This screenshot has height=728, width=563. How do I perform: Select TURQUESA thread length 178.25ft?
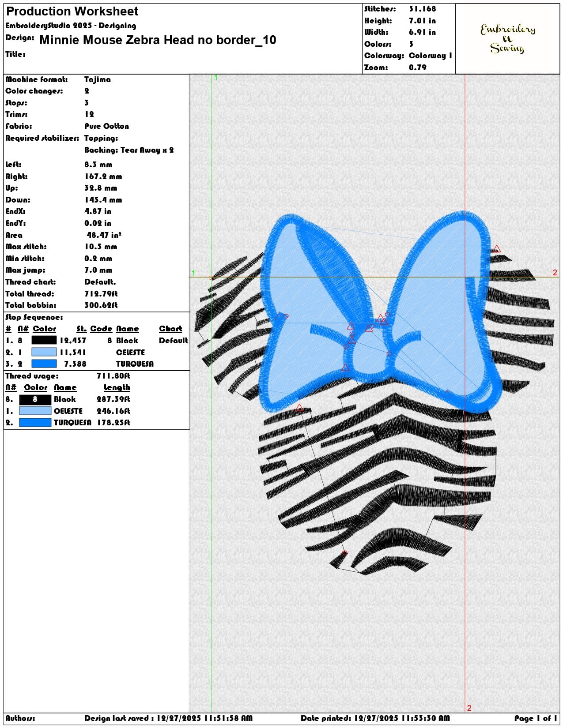(x=113, y=423)
